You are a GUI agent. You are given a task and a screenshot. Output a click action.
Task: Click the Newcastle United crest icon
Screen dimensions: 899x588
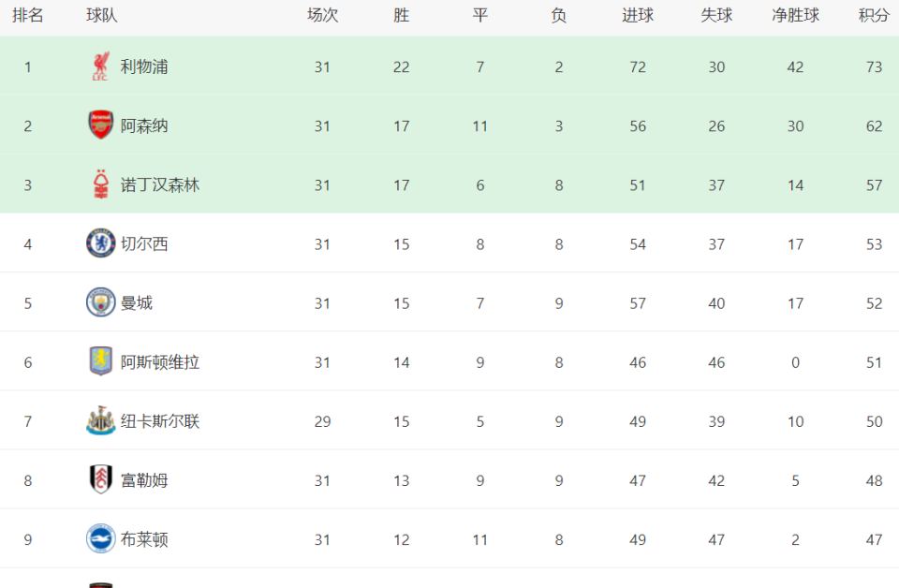tap(101, 420)
